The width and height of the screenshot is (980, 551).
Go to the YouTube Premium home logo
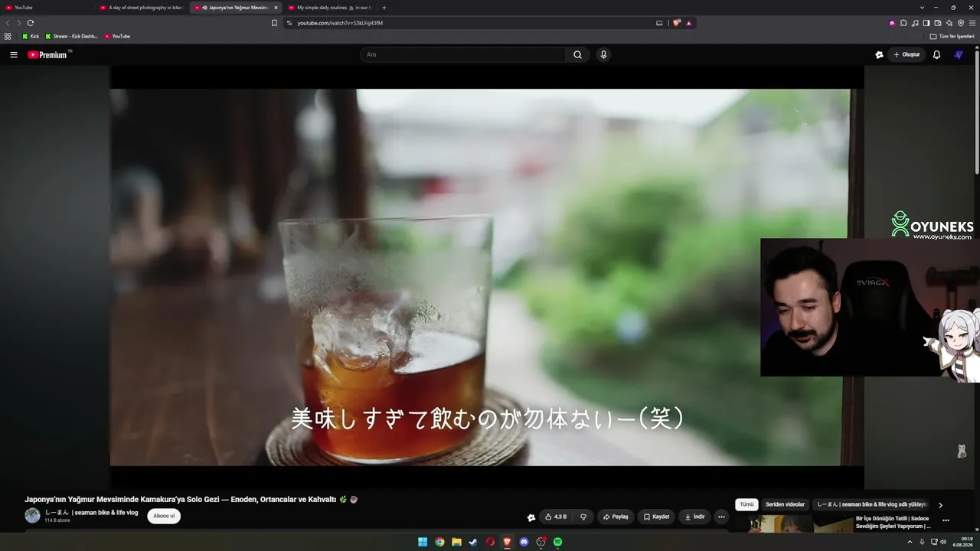48,54
